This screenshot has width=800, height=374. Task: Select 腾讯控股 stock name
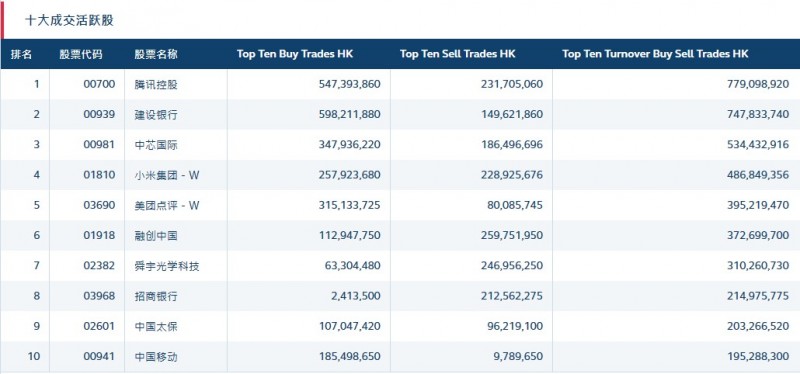(156, 84)
